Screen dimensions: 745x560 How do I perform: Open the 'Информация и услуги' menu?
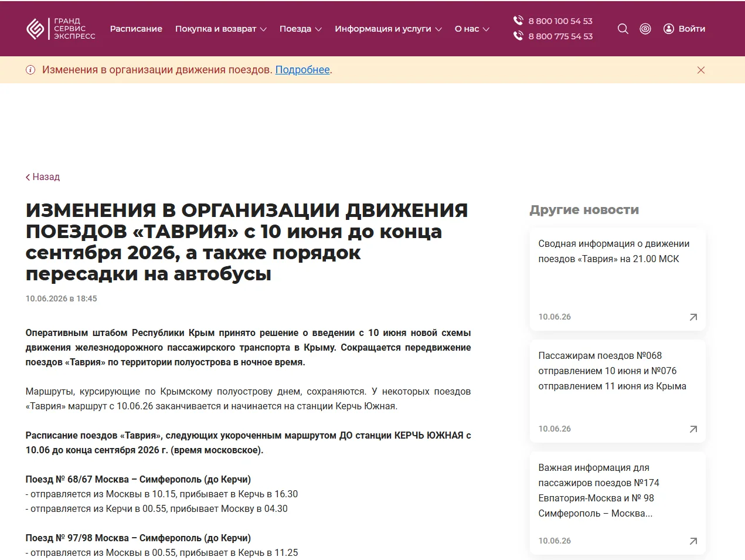pos(389,29)
